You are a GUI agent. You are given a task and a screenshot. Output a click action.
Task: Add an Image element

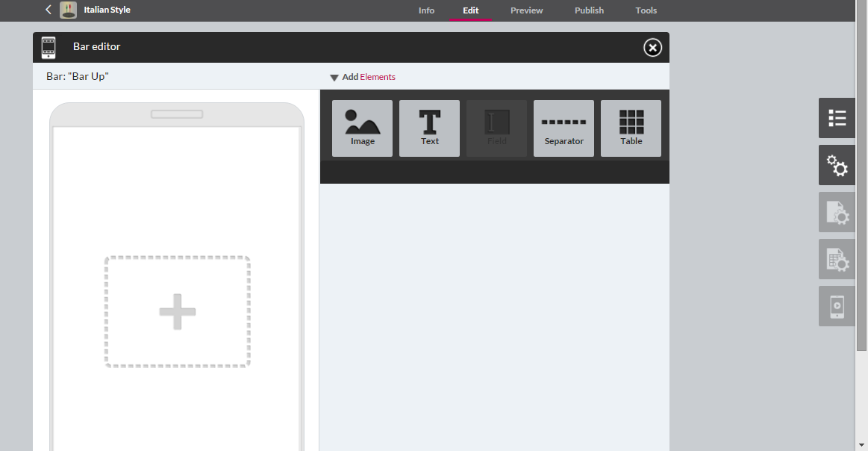[362, 128]
